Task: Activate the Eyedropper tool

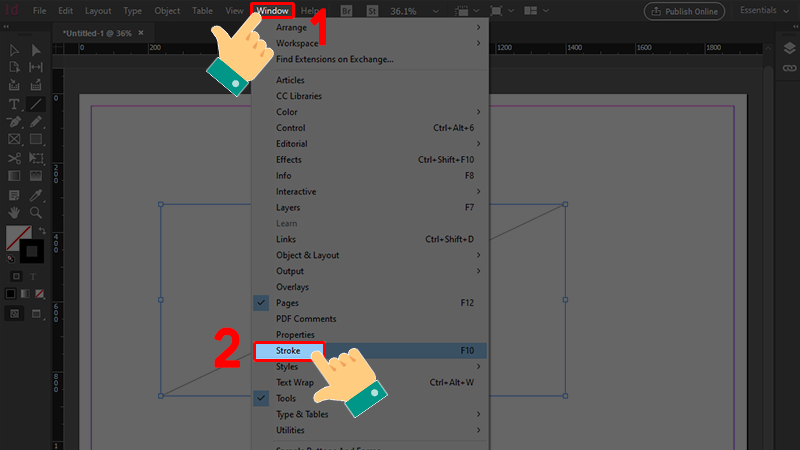Action: 36,195
